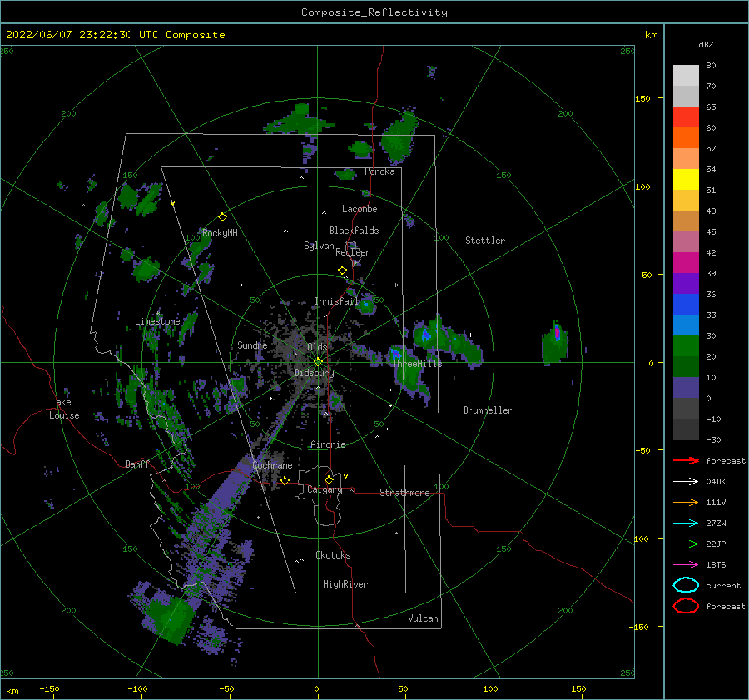
Task: Click the Okotoks label
Action: click(x=333, y=555)
